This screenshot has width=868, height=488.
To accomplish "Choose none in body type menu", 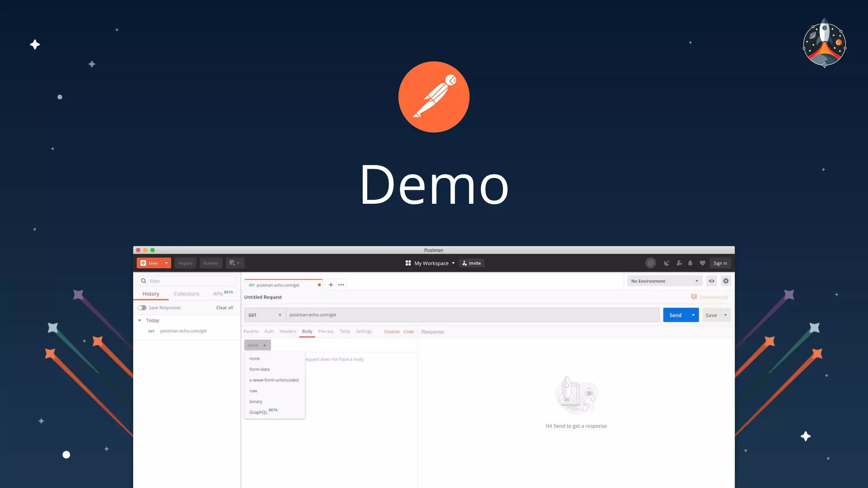I will tap(275, 358).
